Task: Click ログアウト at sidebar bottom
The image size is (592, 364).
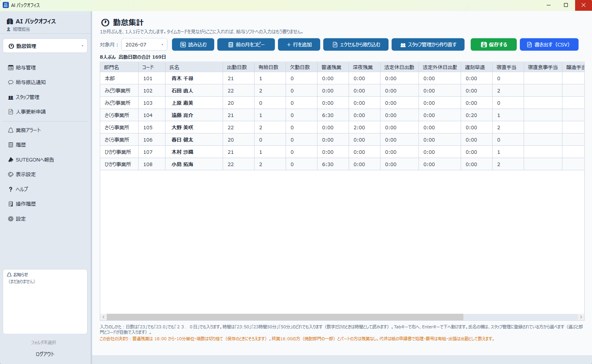Action: 45,354
